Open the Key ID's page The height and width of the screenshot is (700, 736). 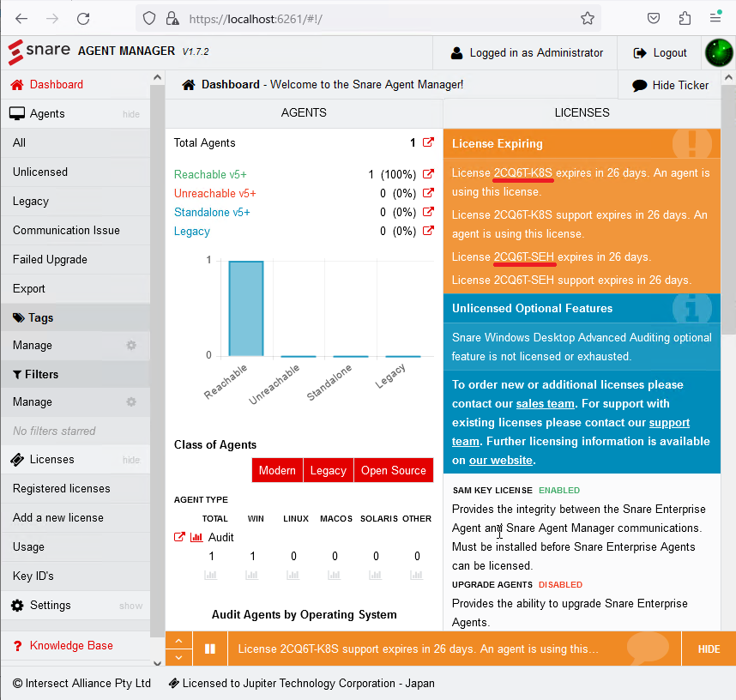click(75, 576)
